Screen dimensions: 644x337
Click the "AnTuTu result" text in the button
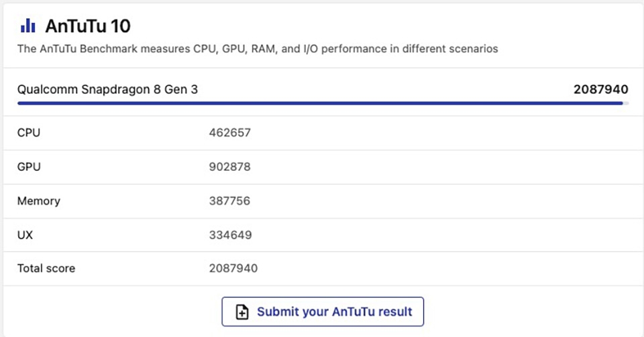tap(372, 312)
